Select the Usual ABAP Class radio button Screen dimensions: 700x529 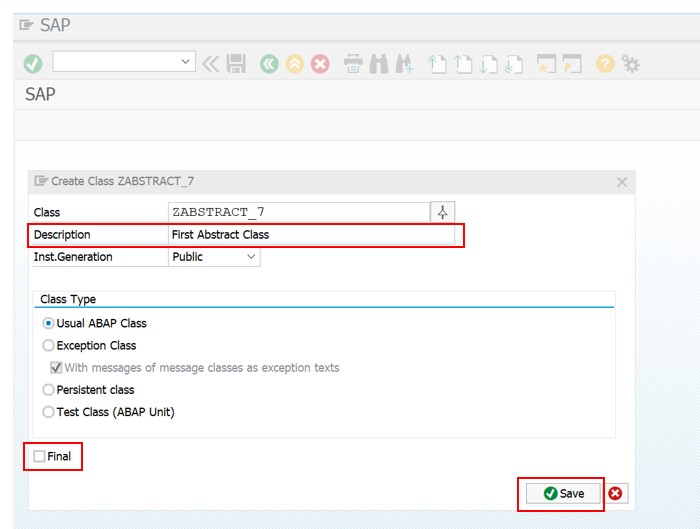48,323
